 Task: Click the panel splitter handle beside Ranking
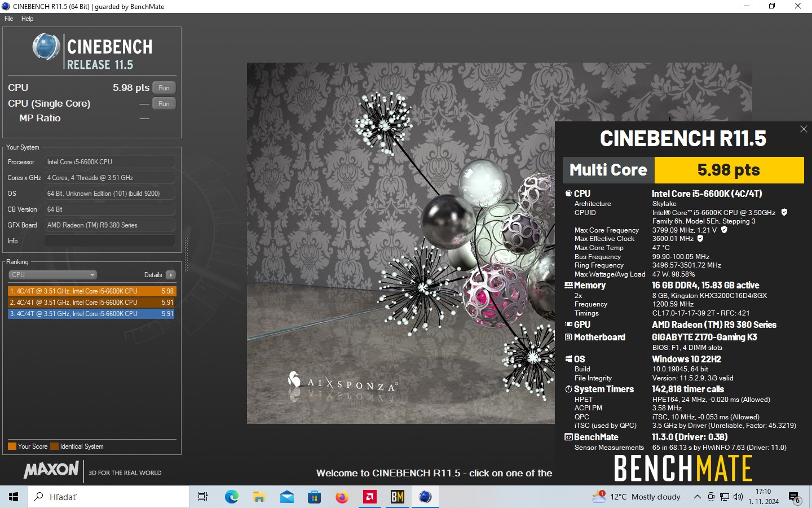tap(186, 255)
